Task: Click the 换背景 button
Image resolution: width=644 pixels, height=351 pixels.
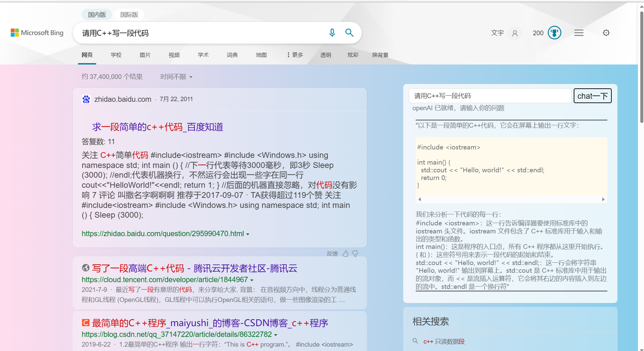Action: (380, 55)
